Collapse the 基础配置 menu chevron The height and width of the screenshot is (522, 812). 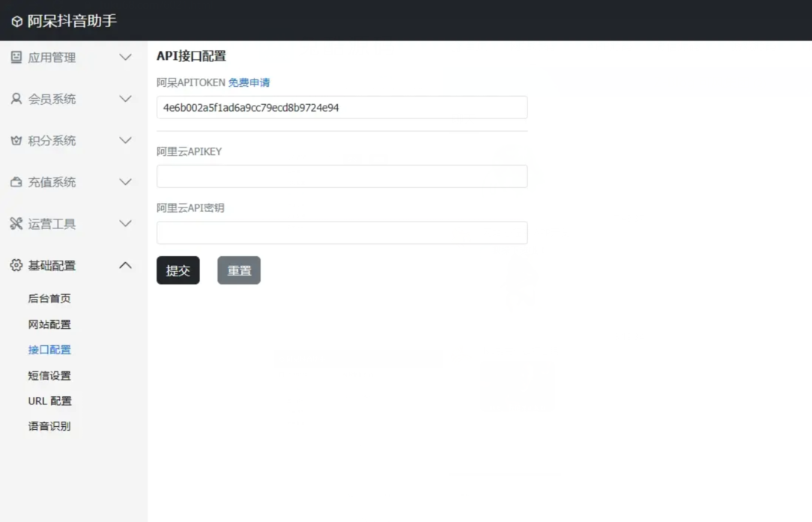[126, 265]
